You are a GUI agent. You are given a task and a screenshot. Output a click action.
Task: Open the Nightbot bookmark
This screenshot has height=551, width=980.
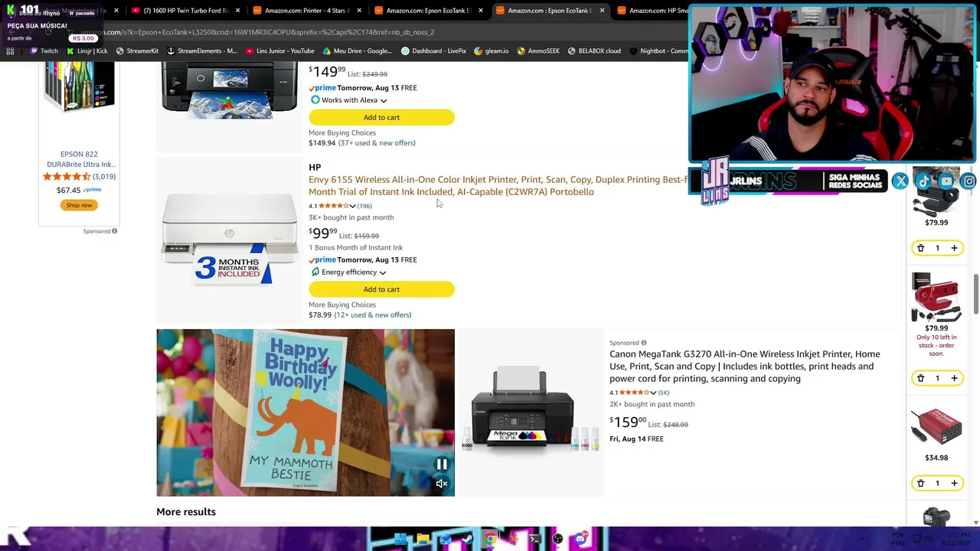pos(658,51)
